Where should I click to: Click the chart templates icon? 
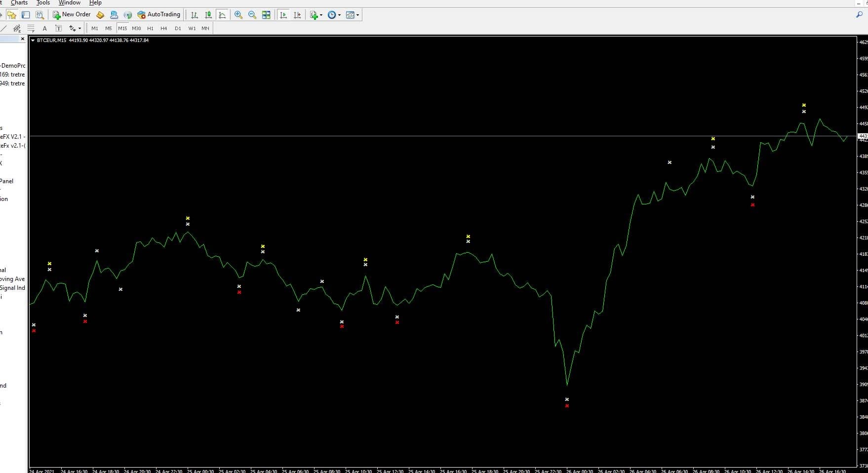coord(350,15)
